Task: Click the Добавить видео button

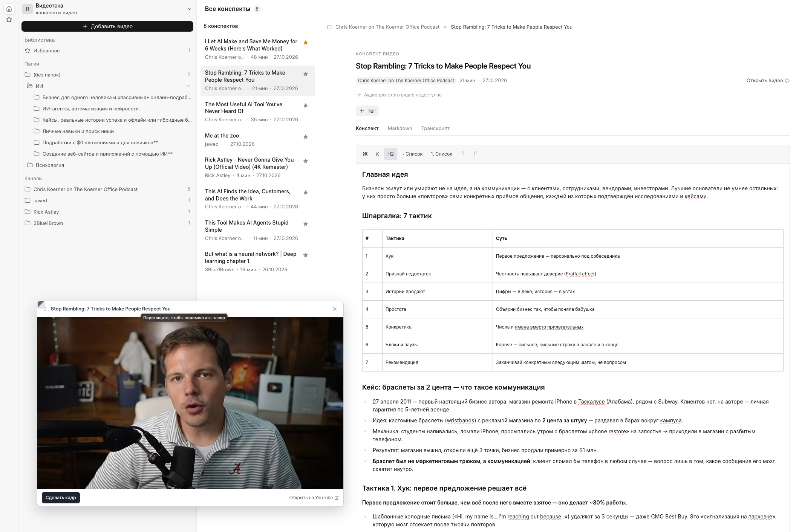Action: pos(107,26)
